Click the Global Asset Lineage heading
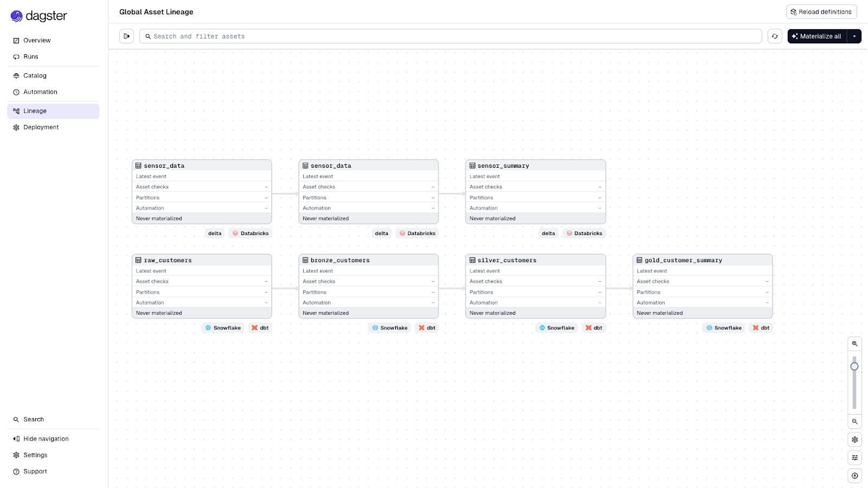The width and height of the screenshot is (868, 488). point(156,12)
